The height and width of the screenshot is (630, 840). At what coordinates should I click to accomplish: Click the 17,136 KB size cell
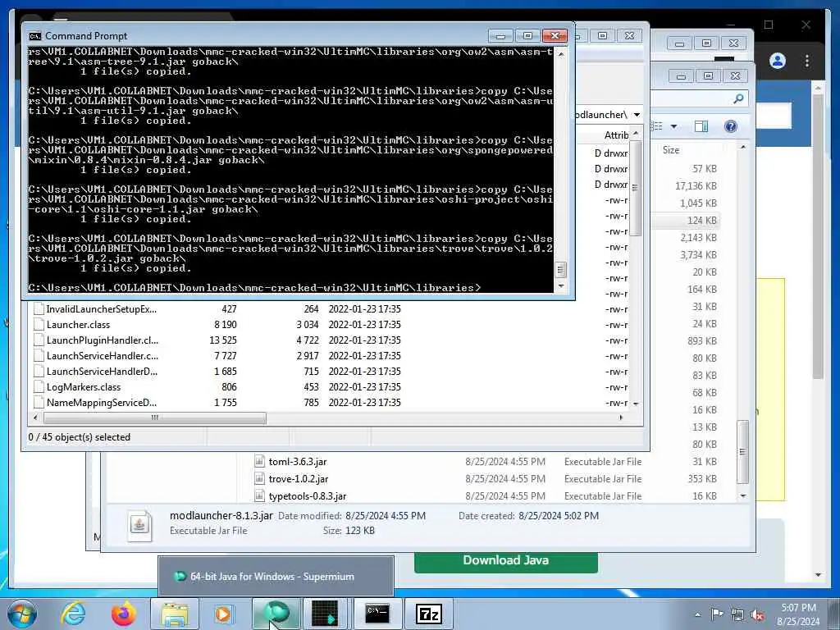click(696, 186)
